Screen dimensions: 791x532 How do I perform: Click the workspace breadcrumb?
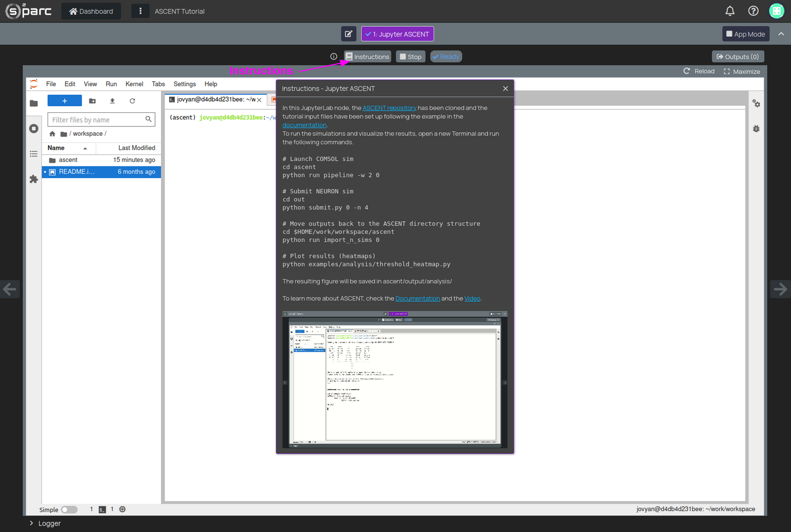[88, 134]
